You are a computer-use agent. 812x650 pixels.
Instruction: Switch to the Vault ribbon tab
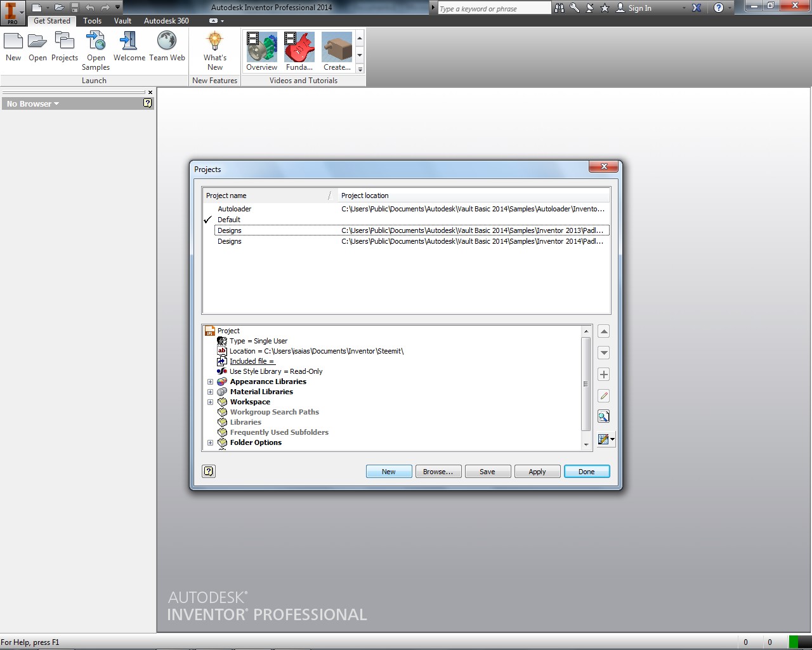(123, 20)
